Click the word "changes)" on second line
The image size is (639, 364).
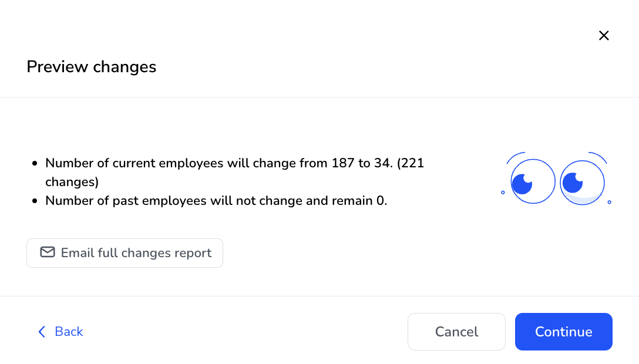coord(72,182)
